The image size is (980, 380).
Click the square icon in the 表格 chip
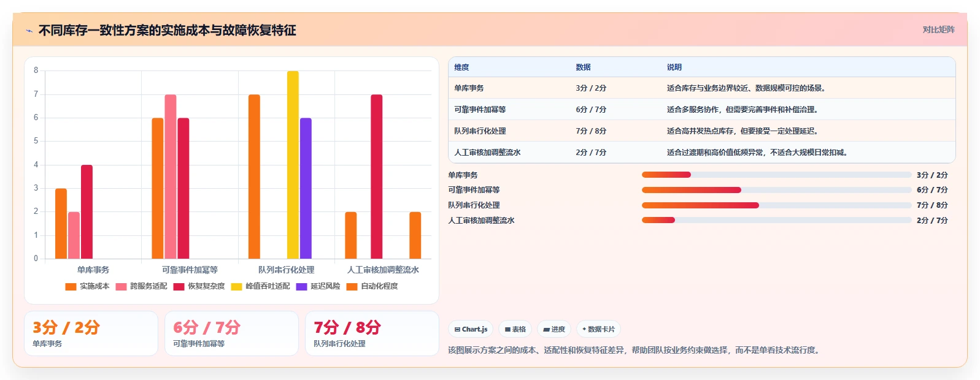point(507,330)
